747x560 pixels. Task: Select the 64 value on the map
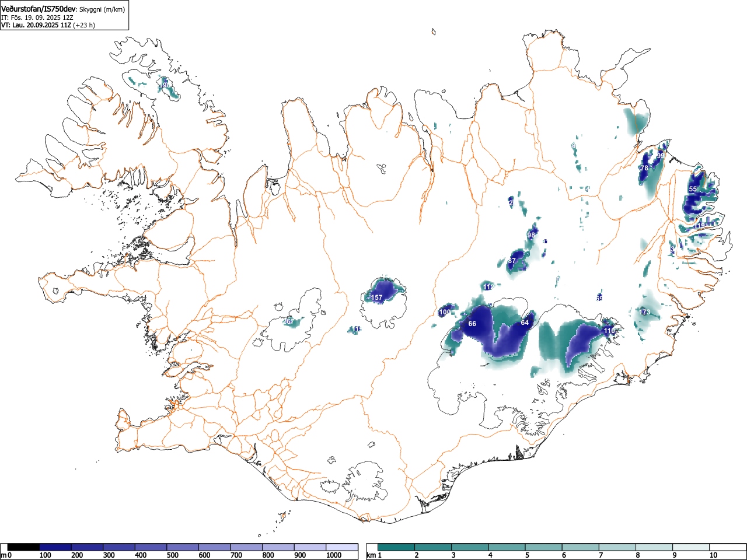click(x=525, y=323)
